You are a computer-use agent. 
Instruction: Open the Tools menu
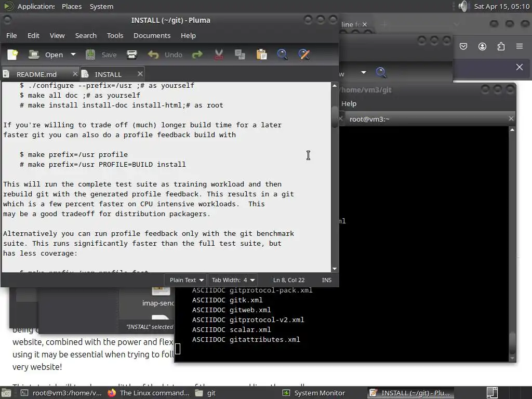(115, 36)
